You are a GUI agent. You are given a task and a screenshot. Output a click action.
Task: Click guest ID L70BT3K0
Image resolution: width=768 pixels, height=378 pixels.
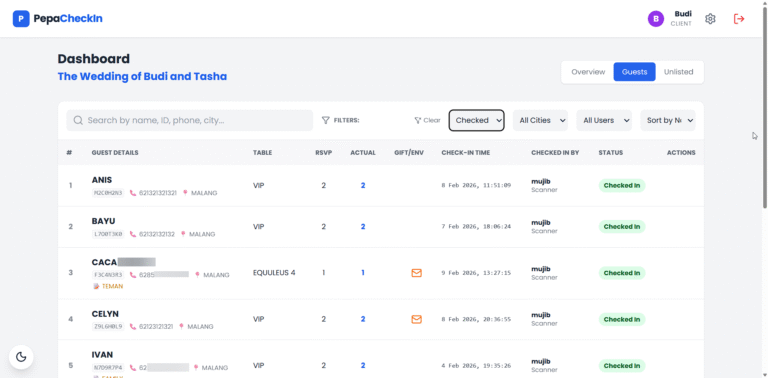(x=108, y=234)
